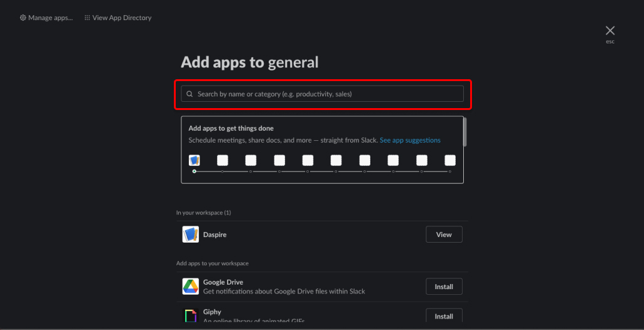
Task: Click the first dot of the carousel progress line
Action: [x=195, y=171]
